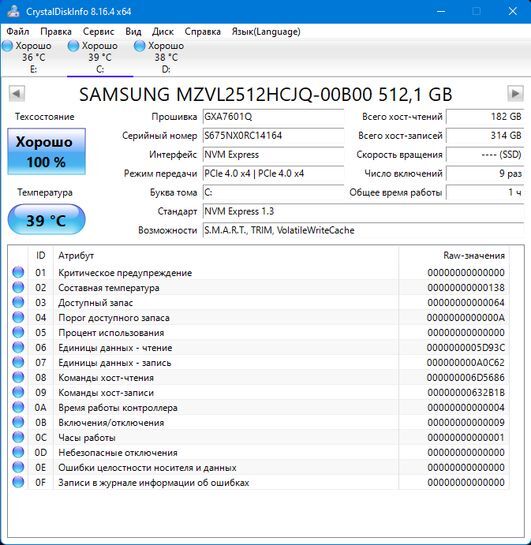The image size is (531, 545).
Task: Open the Сервис menu
Action: tap(98, 32)
